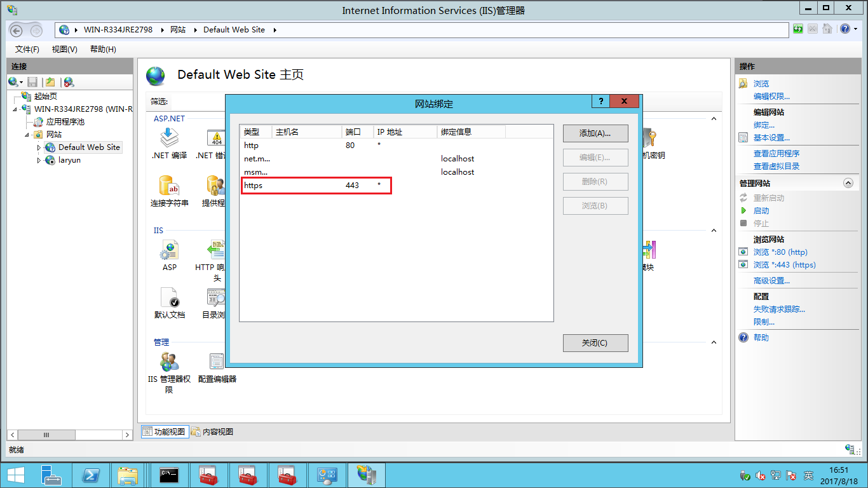Open the 默认文档 feature icon

pos(169,299)
